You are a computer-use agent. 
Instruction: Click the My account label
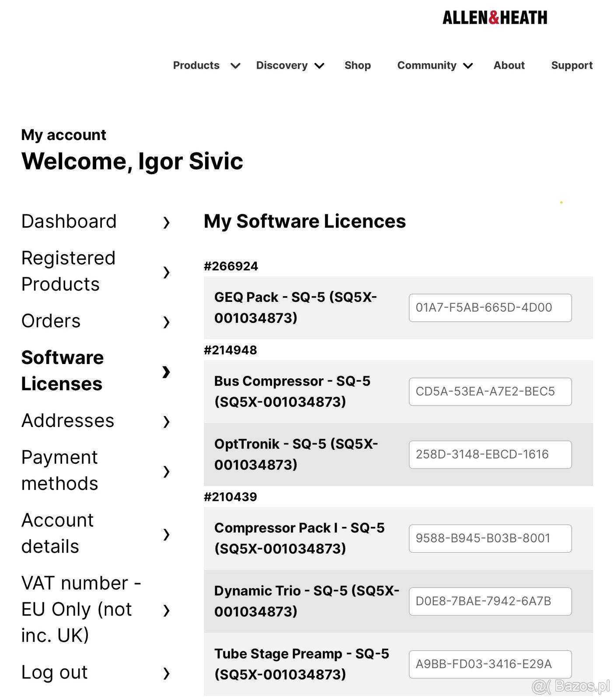point(64,135)
